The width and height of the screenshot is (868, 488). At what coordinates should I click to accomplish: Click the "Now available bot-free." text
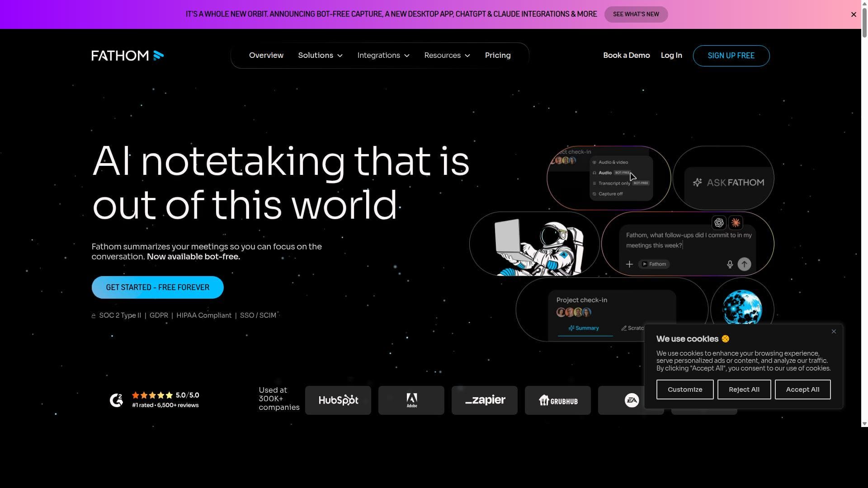tap(193, 257)
